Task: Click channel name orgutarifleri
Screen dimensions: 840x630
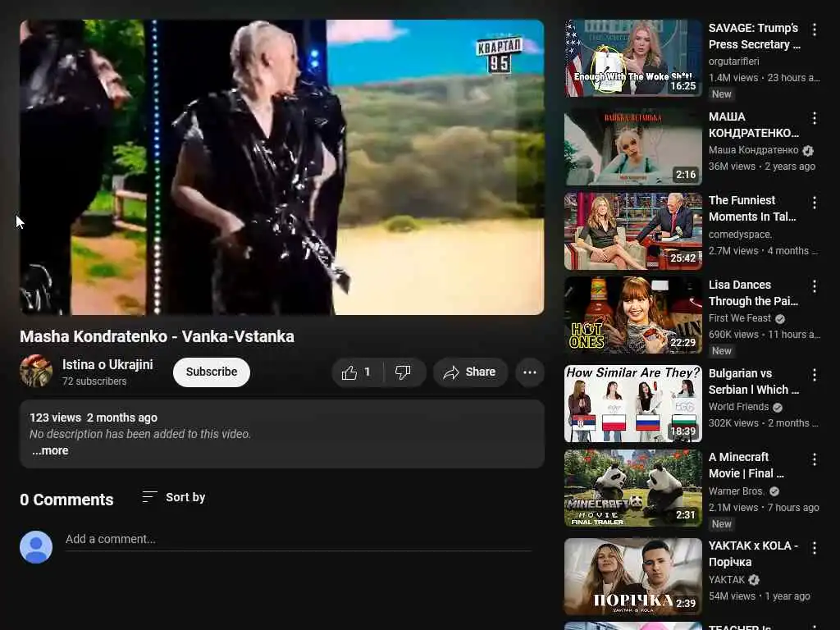Action: pos(733,62)
